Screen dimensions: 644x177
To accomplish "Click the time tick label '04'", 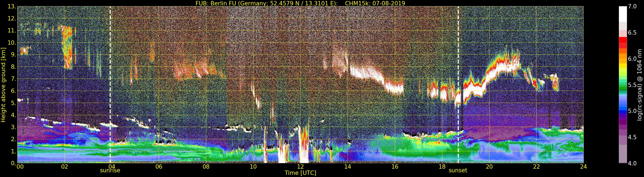I will [112, 167].
